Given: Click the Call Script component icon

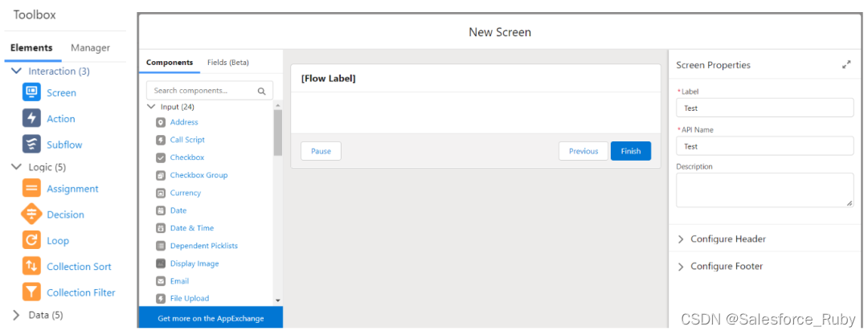Looking at the screenshot, I should (161, 140).
